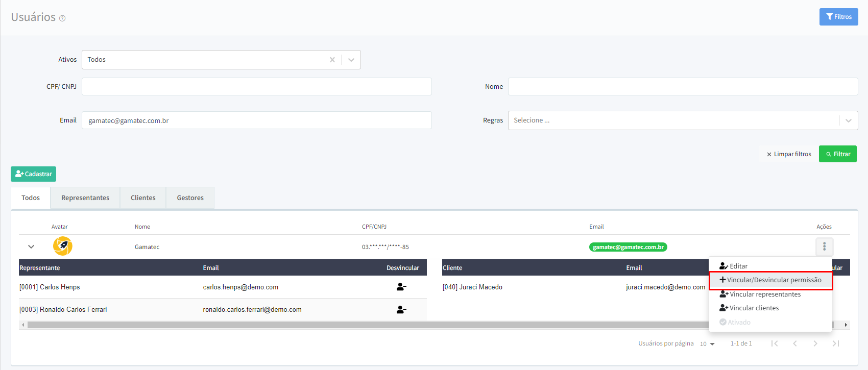
Task: Select Vincular/Desvincular permissão menu item
Action: pyautogui.click(x=770, y=280)
